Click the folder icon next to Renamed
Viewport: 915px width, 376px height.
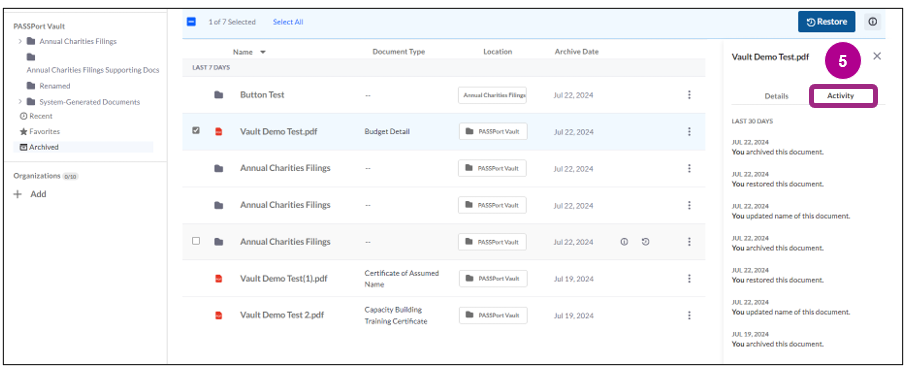(x=31, y=86)
